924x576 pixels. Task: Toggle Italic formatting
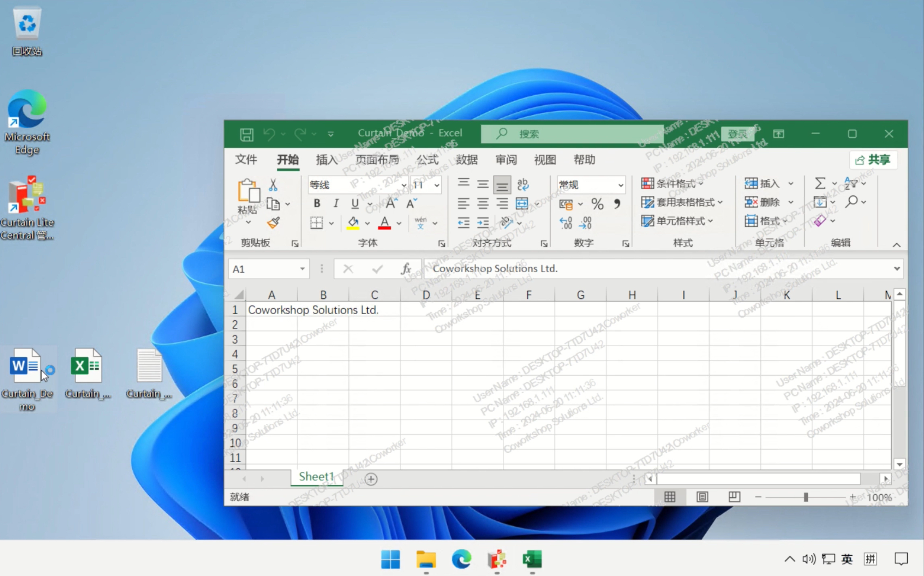(336, 204)
